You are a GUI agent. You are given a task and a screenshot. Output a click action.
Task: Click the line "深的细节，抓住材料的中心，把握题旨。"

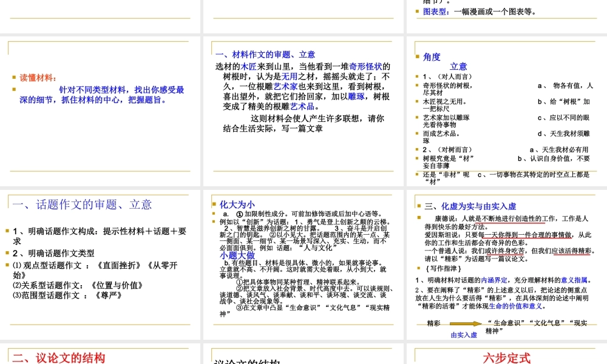pos(92,100)
